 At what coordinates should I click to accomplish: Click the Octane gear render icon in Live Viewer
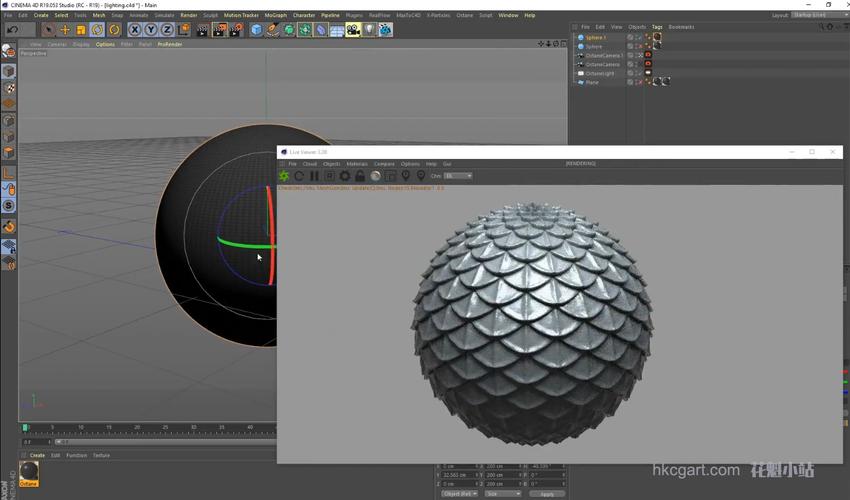click(284, 176)
